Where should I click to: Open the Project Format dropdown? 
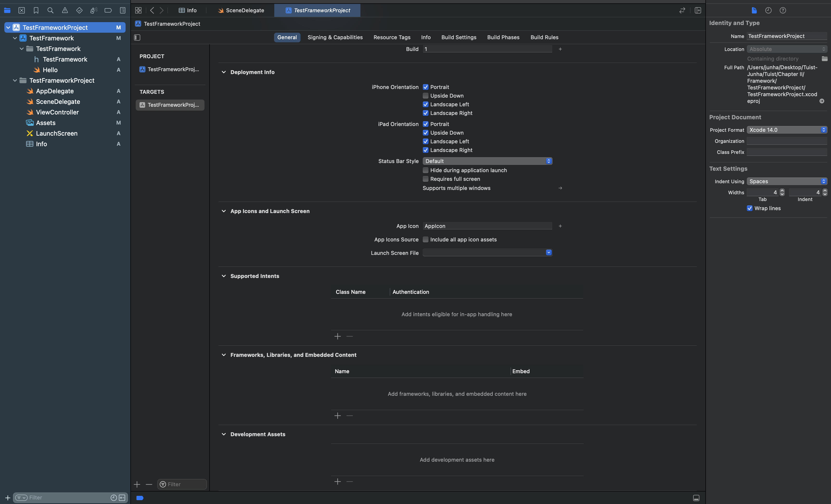coord(787,130)
